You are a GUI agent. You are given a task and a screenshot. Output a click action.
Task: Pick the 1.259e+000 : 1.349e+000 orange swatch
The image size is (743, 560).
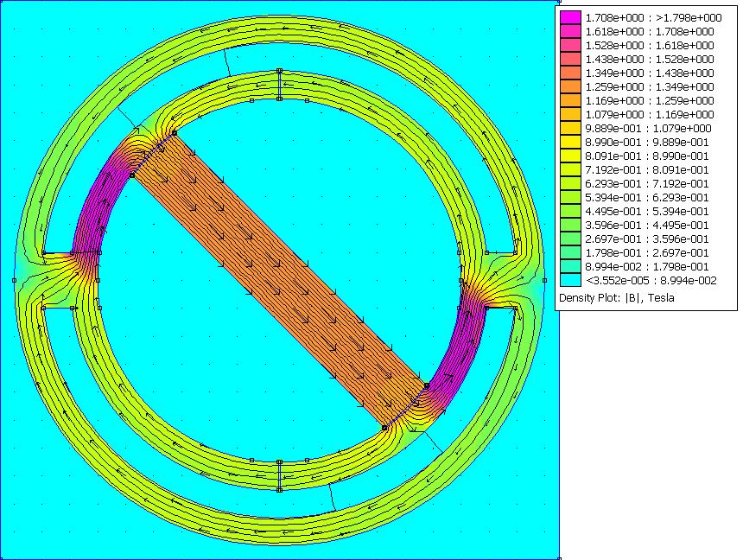570,86
